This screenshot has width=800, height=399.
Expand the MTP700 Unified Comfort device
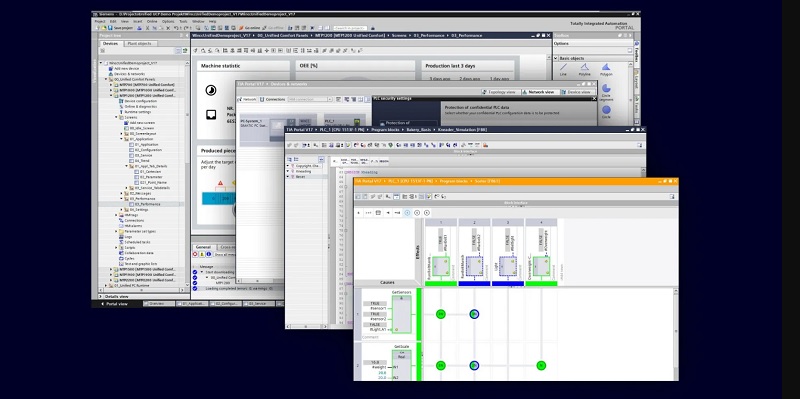111,85
